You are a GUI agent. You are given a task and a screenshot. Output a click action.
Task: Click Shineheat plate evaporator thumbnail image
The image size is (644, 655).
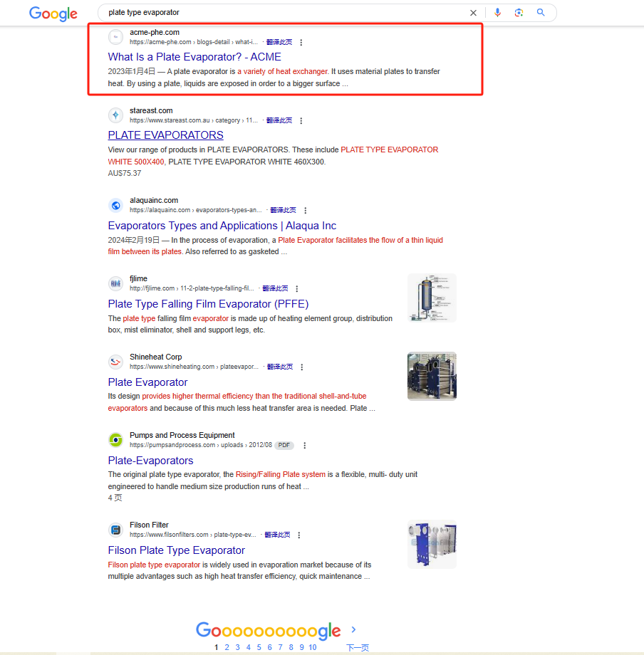432,376
